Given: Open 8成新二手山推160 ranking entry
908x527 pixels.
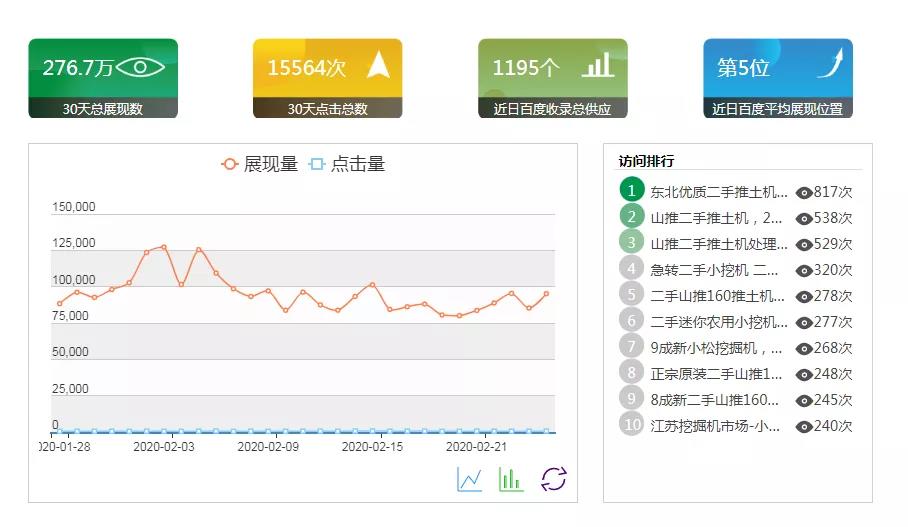Looking at the screenshot, I should click(x=715, y=400).
